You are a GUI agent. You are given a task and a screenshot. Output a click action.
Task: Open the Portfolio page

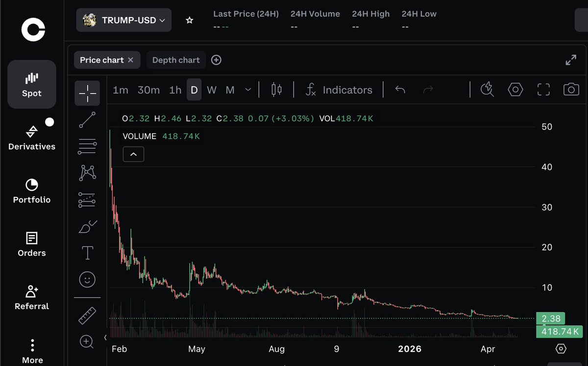click(32, 191)
